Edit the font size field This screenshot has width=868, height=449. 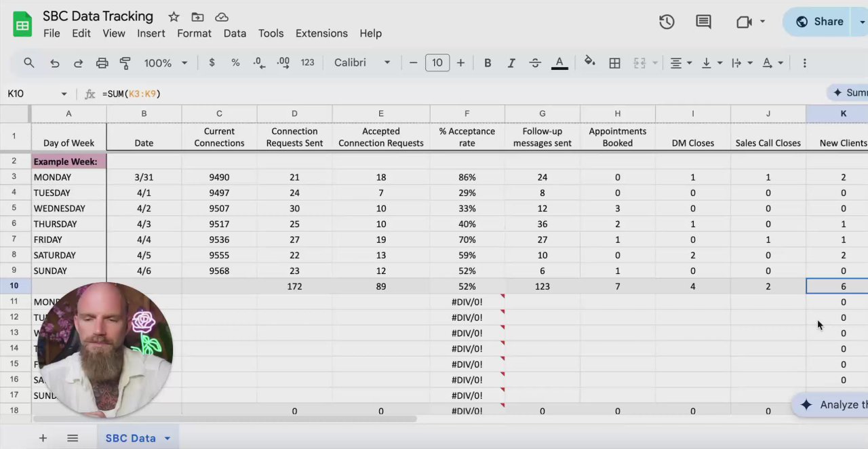pyautogui.click(x=437, y=62)
